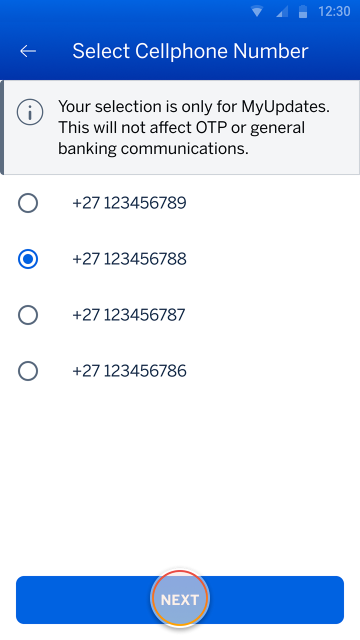This screenshot has height=640, width=360.
Task: Click the blue header bar beside the title
Action: pos(333,51)
